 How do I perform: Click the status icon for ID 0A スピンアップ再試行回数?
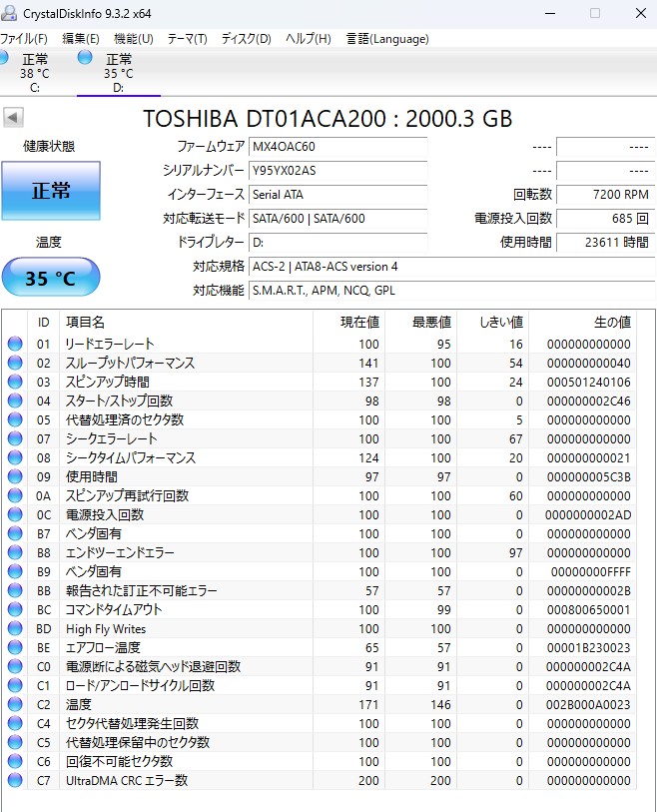pyautogui.click(x=15, y=495)
